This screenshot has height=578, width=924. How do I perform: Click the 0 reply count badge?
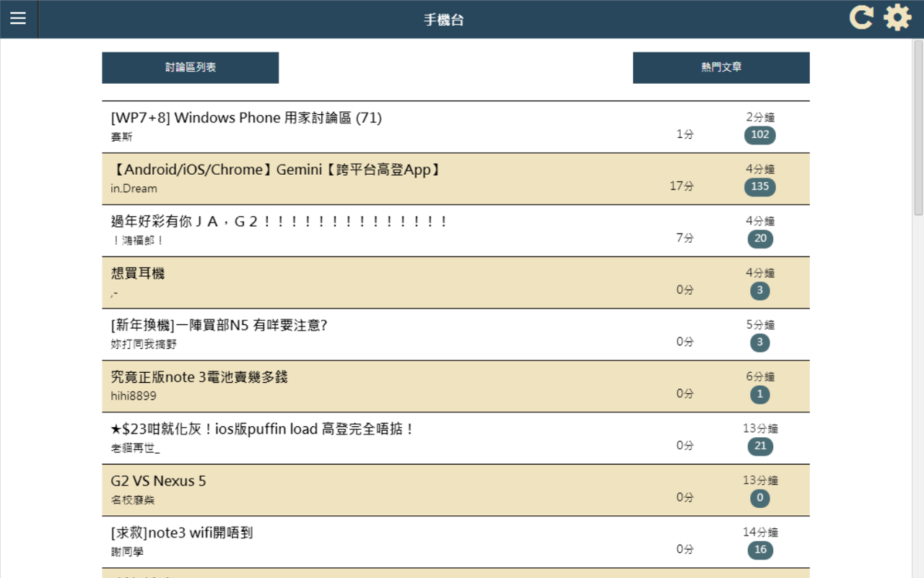[x=760, y=499]
